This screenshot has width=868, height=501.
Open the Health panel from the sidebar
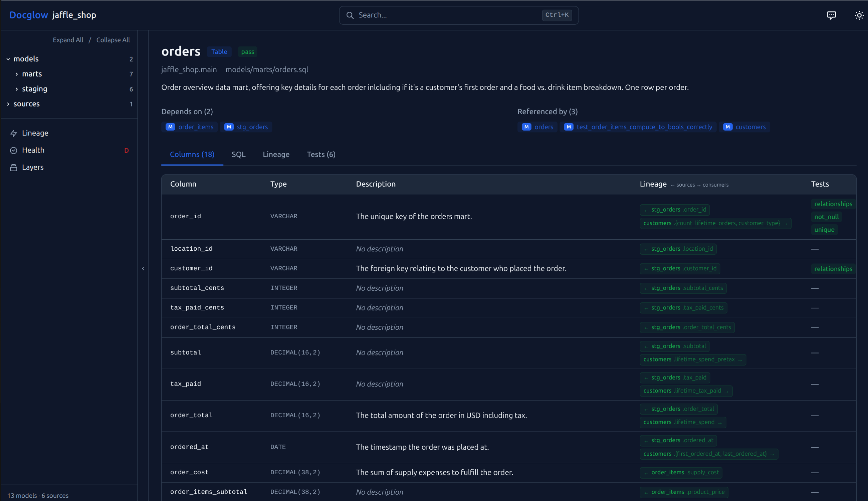click(33, 150)
